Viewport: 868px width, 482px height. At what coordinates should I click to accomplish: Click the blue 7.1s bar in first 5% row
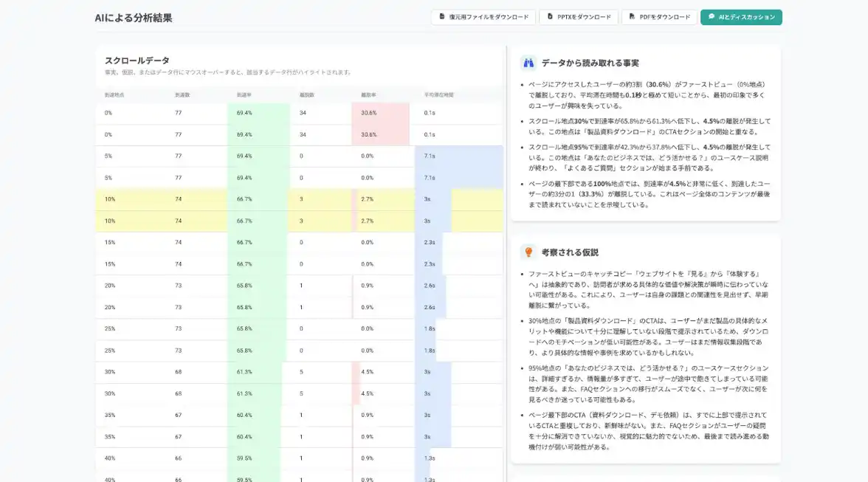430,156
